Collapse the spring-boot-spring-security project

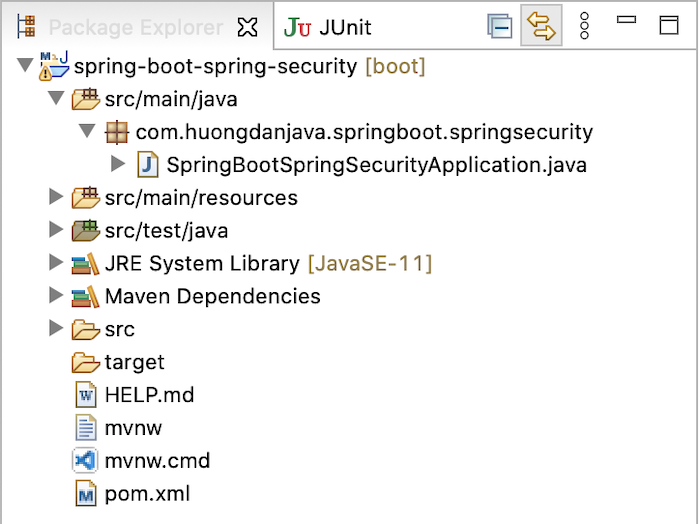pos(25,65)
